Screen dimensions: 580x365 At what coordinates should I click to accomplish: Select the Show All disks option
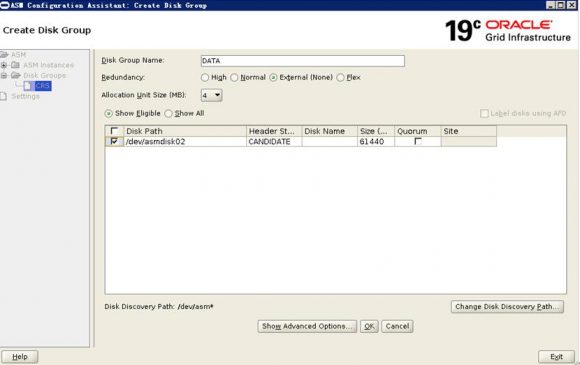pyautogui.click(x=168, y=114)
